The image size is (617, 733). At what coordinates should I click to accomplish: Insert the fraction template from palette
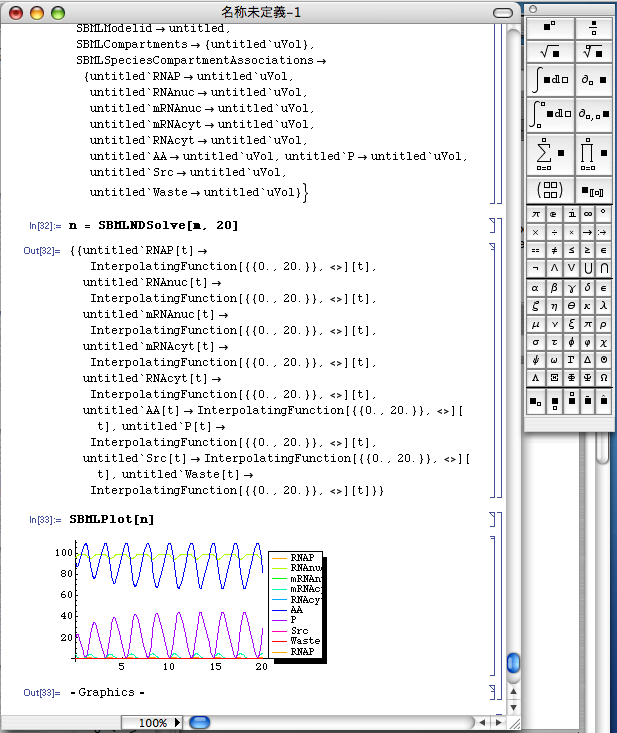click(x=594, y=28)
